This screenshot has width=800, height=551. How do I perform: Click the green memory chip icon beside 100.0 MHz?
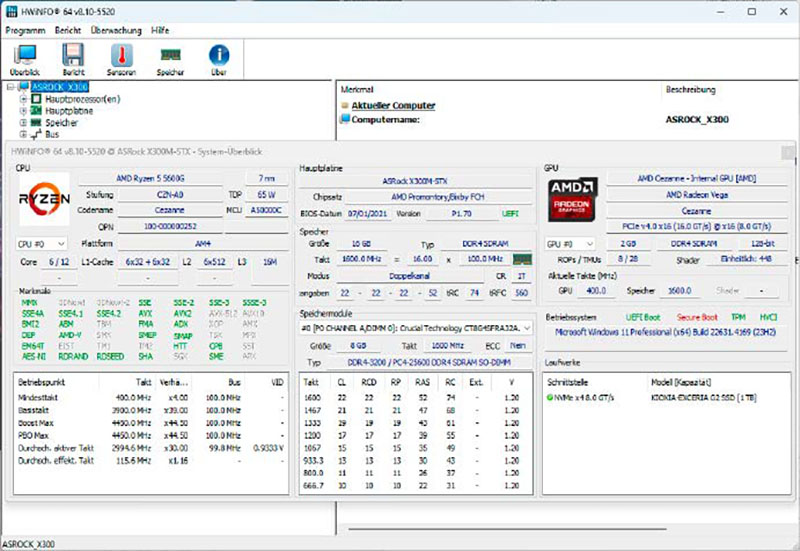pyautogui.click(x=521, y=258)
